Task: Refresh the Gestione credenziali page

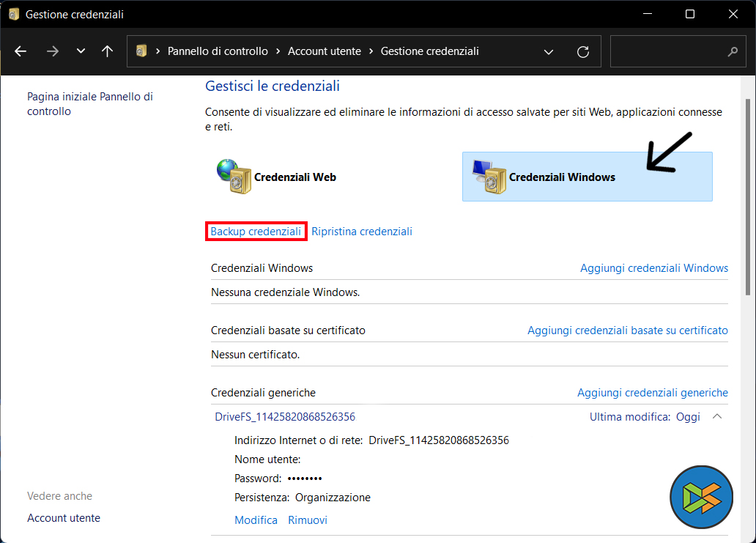Action: click(x=583, y=51)
